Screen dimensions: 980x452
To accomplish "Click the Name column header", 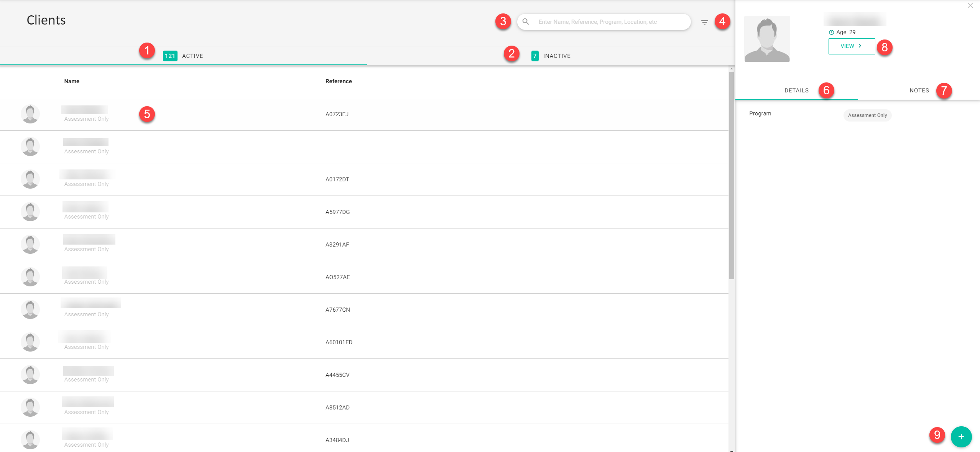I will click(72, 81).
